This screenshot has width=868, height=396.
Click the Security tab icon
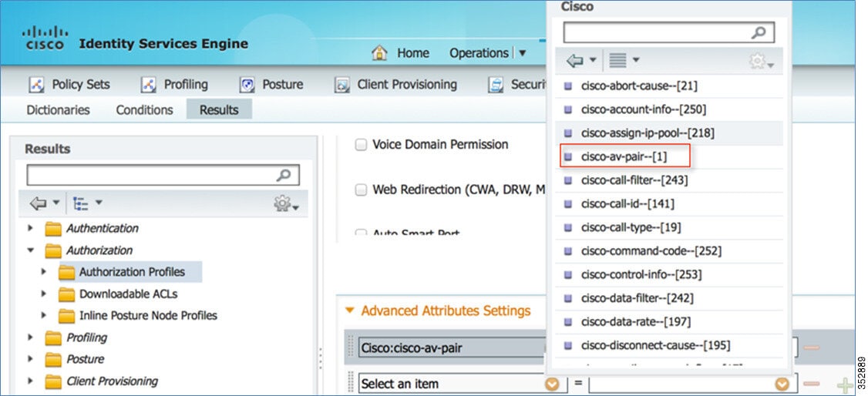496,85
